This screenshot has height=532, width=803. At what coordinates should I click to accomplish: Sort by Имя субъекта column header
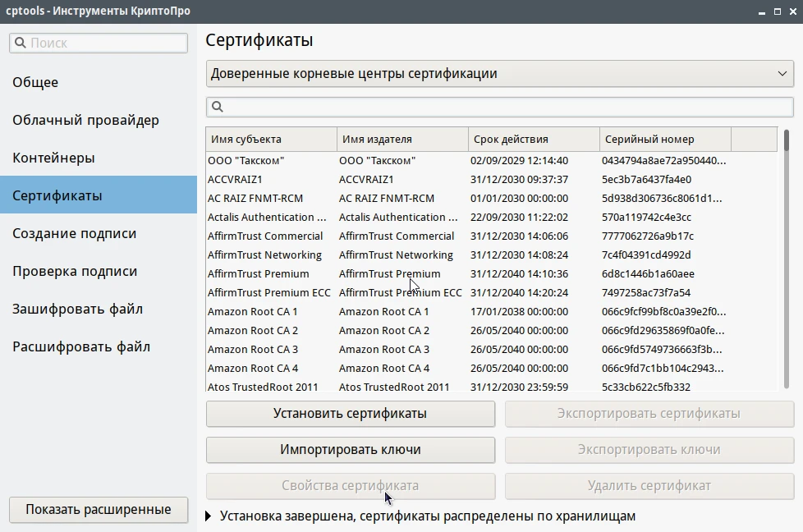point(272,140)
